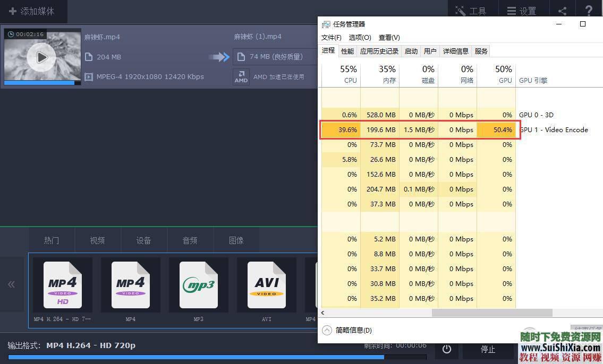This screenshot has width=603, height=364.
Task: Collapse Task Manager to 简略信息 view
Action: click(348, 330)
